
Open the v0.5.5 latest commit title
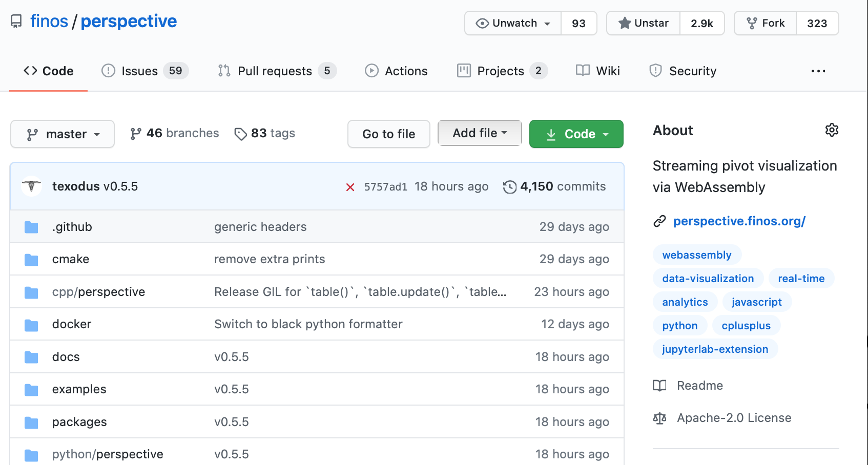click(121, 186)
